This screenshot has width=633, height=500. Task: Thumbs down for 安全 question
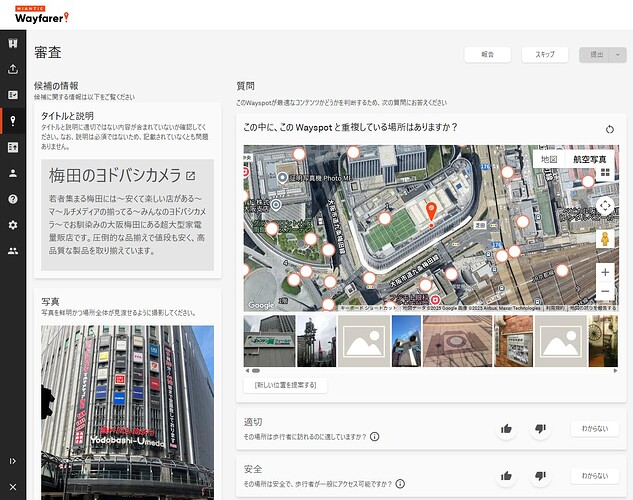[x=540, y=476]
